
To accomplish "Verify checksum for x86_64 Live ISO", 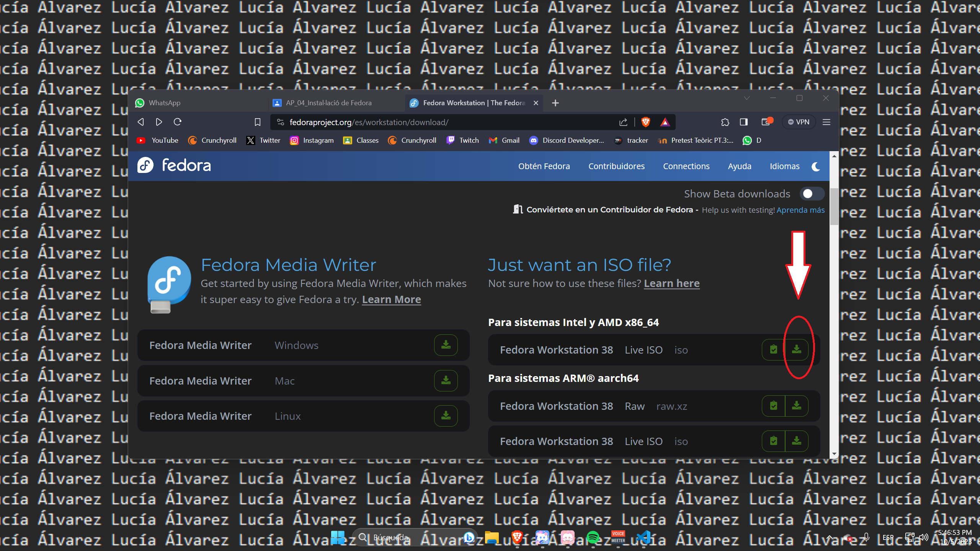I will [x=773, y=350].
